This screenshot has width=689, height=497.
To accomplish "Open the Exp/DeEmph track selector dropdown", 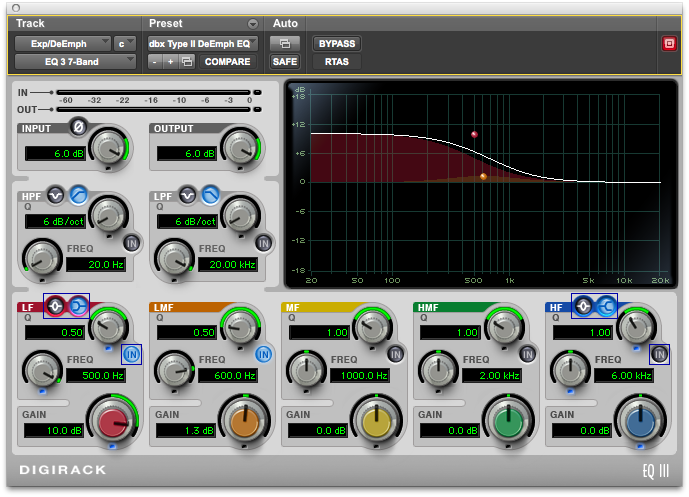I will [62, 44].
